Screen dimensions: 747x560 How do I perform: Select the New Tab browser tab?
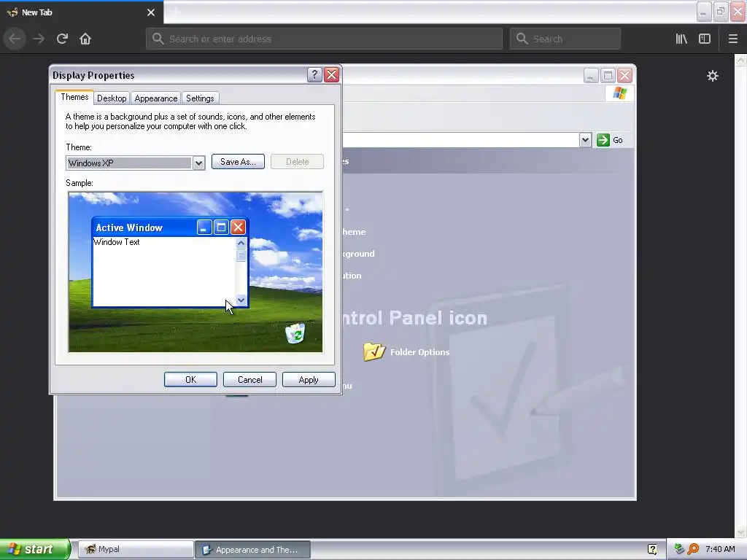[82, 12]
